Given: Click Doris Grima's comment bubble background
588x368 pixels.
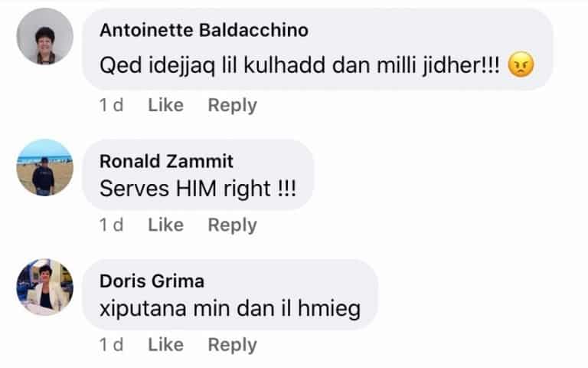Looking at the screenshot, I should [x=230, y=294].
